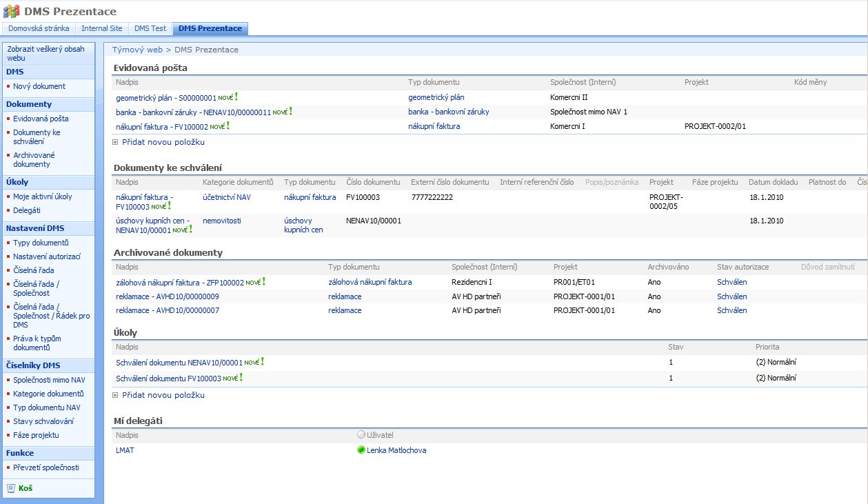Open Společnosti mimo NAV list
Screen dimensions: 868x504
click(49, 380)
